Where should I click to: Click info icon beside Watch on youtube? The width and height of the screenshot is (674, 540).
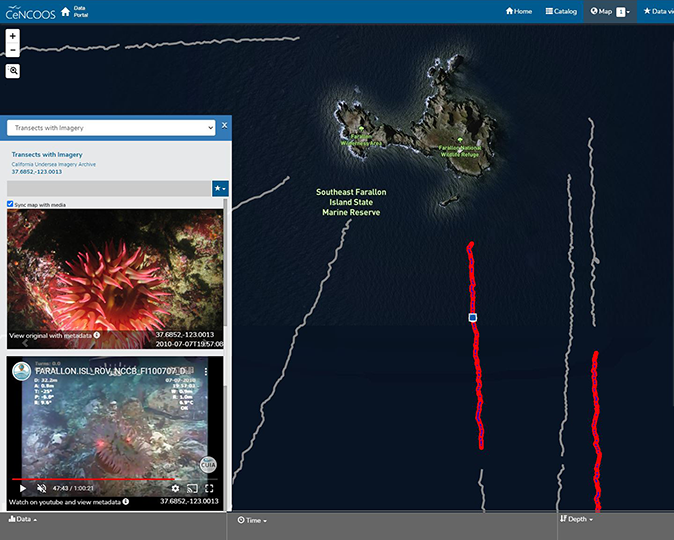tap(126, 501)
